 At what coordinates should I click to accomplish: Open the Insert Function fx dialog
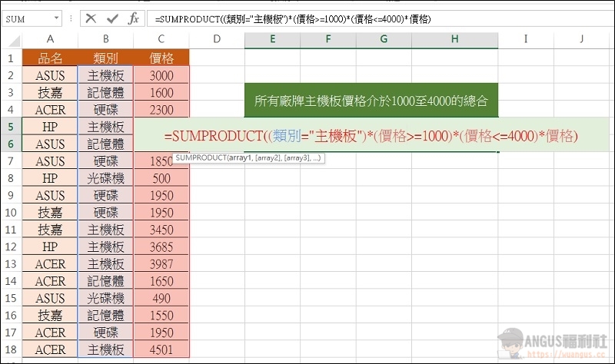(x=133, y=18)
